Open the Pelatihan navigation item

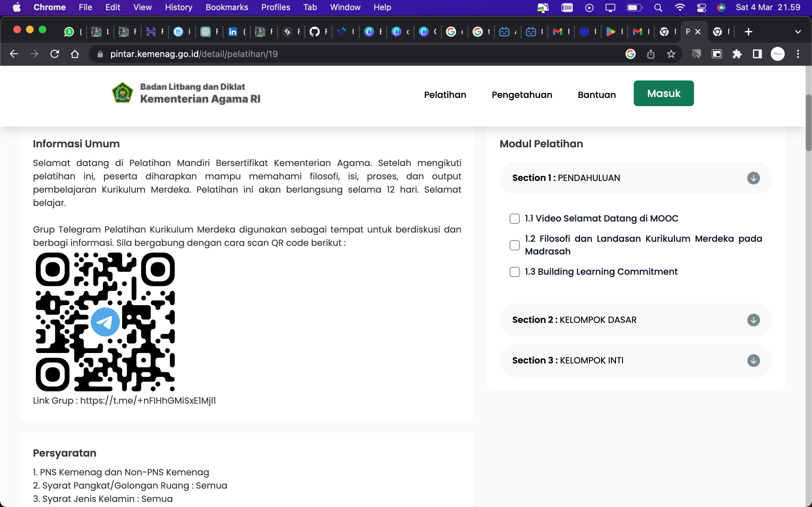[x=445, y=95]
